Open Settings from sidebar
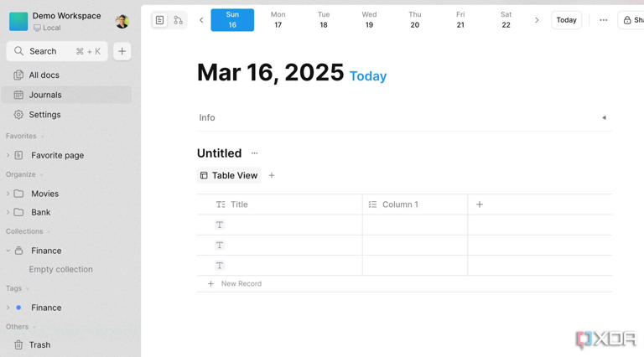Screen dimensions: 644x357 click(x=44, y=115)
